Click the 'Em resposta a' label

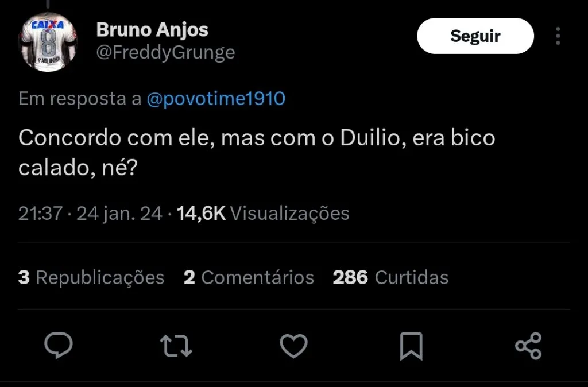(80, 99)
